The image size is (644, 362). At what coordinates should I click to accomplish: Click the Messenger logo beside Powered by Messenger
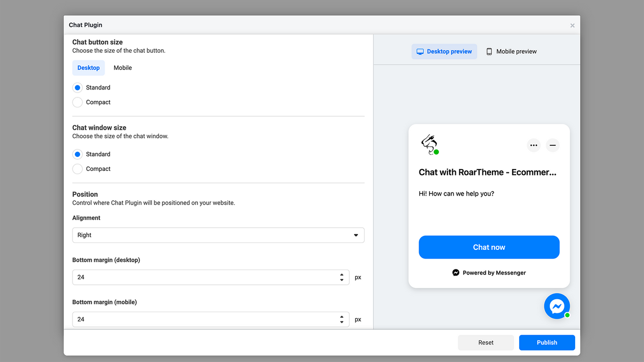455,273
